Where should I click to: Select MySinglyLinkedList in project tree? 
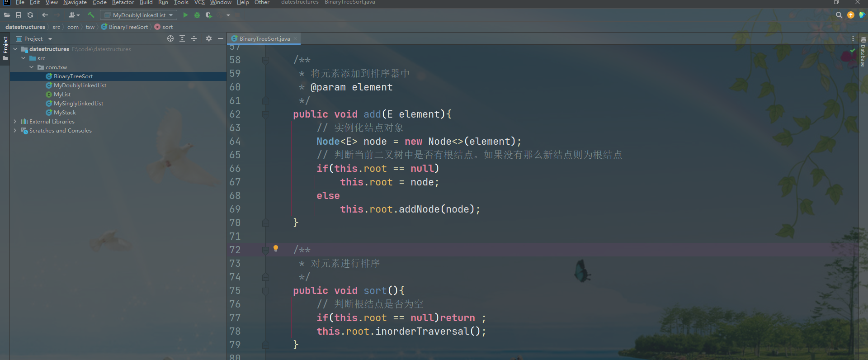pyautogui.click(x=78, y=103)
